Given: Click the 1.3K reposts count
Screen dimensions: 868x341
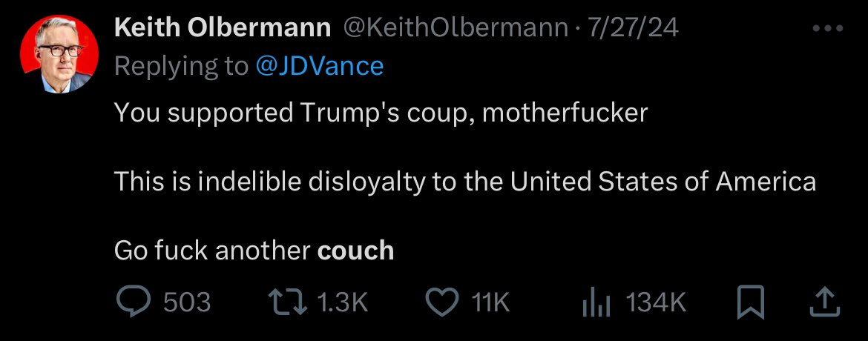Looking at the screenshot, I should [x=342, y=302].
